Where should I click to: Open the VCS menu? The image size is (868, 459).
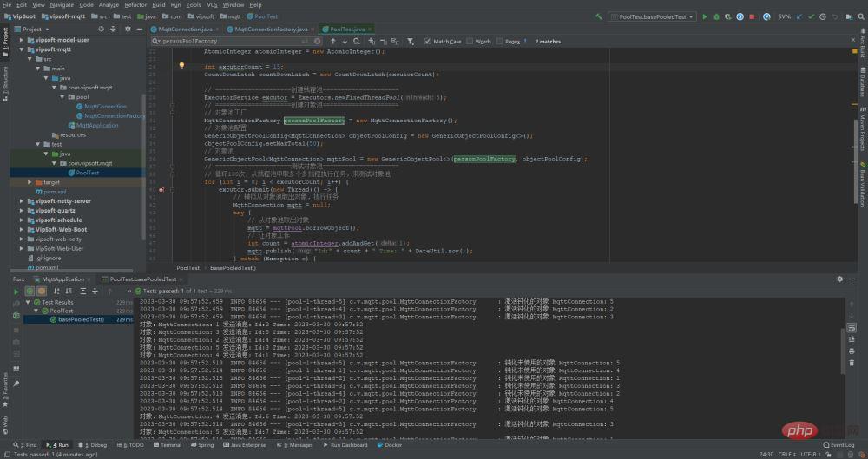pos(212,4)
